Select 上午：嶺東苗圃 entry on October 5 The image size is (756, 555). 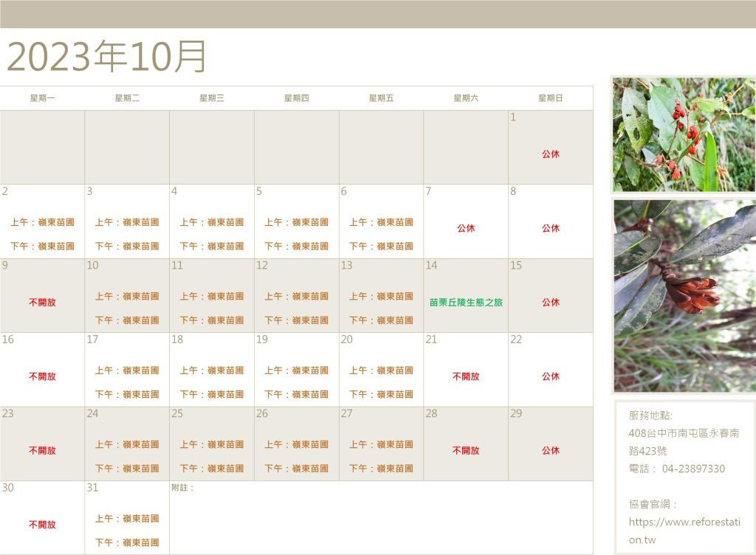point(297,222)
